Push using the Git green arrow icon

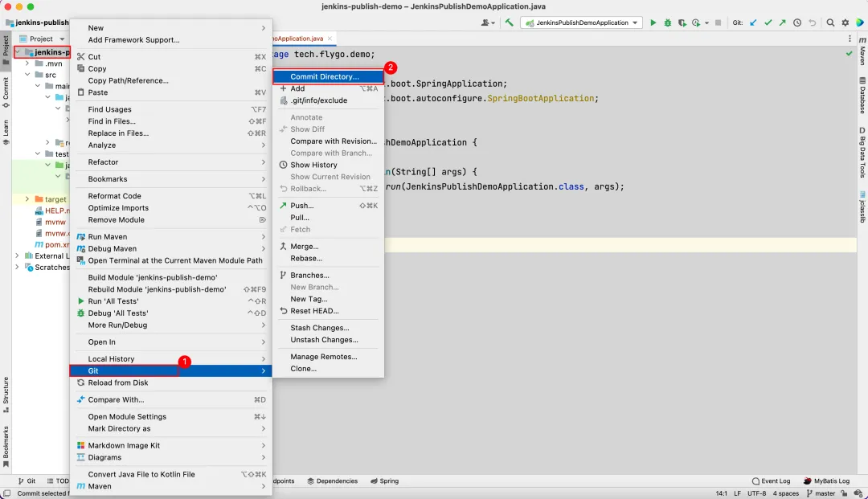pos(782,22)
